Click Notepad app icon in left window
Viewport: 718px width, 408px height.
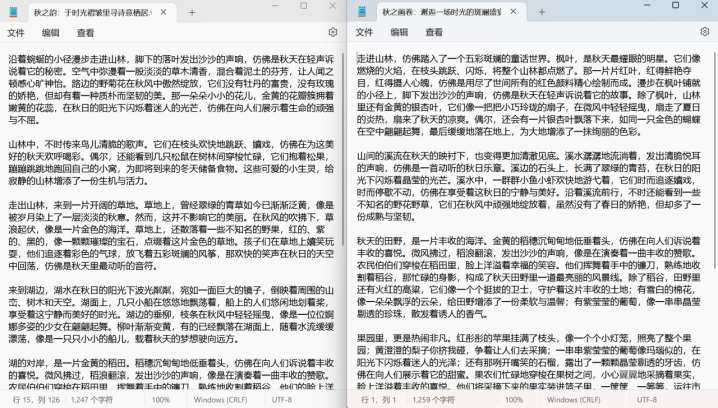click(x=13, y=12)
